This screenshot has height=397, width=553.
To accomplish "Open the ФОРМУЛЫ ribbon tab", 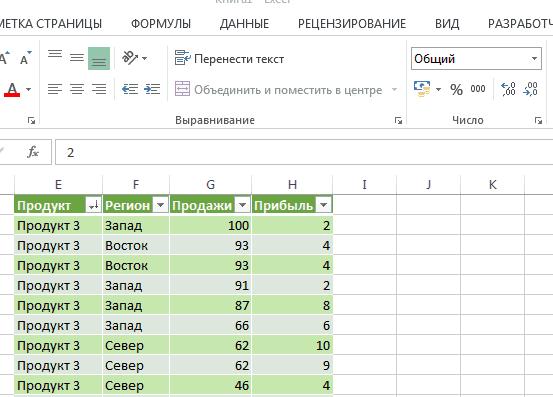I will click(x=161, y=24).
